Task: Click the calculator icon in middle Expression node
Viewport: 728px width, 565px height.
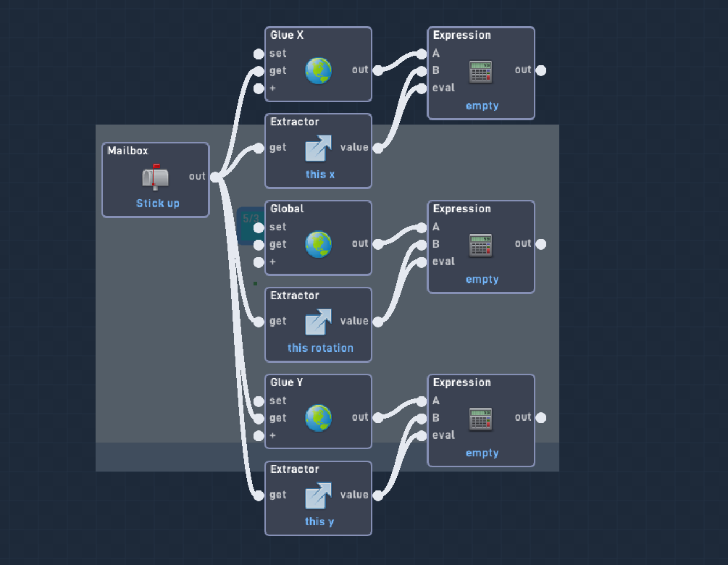Action: (x=480, y=246)
